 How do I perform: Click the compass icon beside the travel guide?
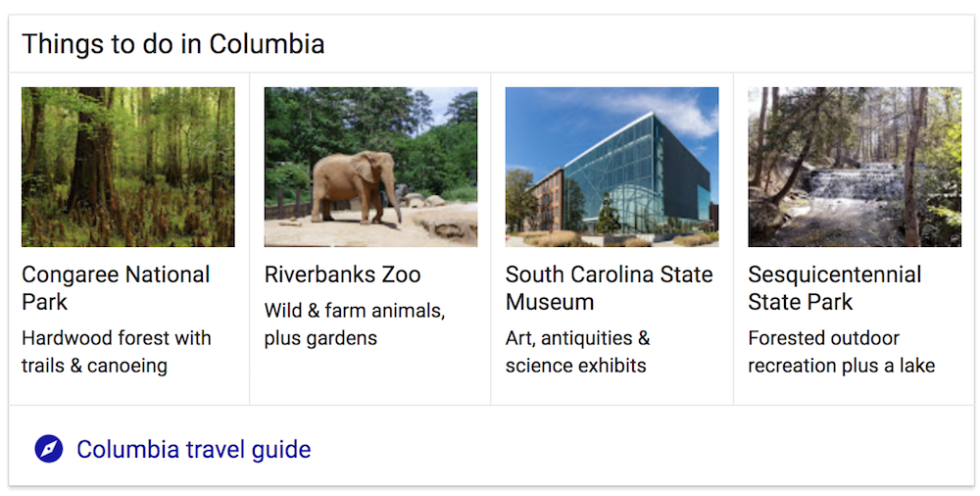pyautogui.click(x=49, y=449)
